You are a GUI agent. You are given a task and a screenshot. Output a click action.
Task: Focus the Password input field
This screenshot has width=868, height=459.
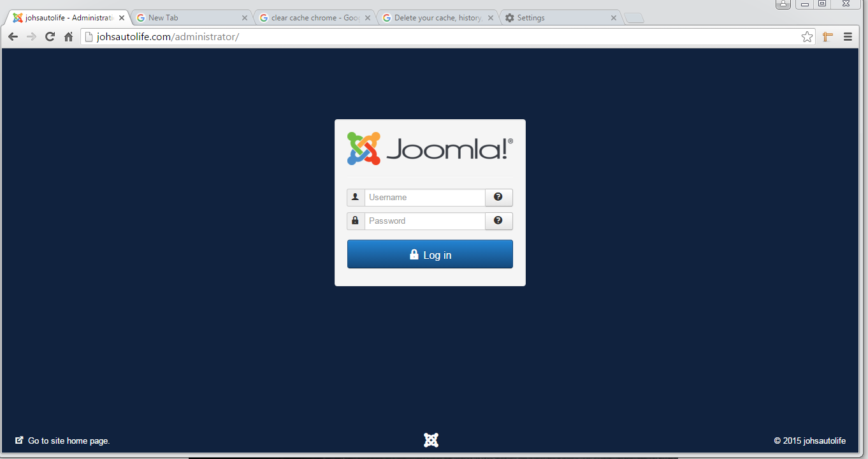tap(424, 221)
